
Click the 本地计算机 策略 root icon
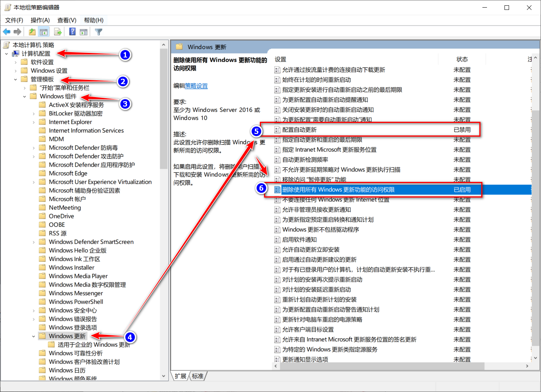coord(6,45)
